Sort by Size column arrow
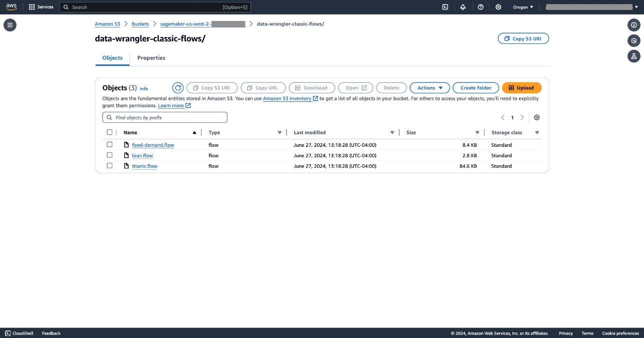644x338 pixels. [x=477, y=132]
